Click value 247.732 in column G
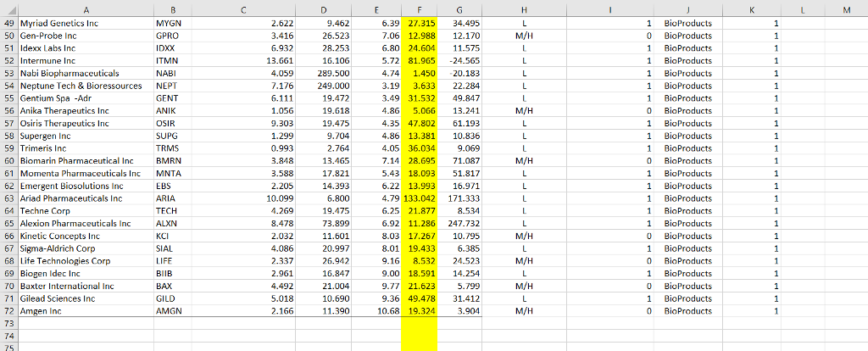The height and width of the screenshot is (351, 868). coord(459,223)
